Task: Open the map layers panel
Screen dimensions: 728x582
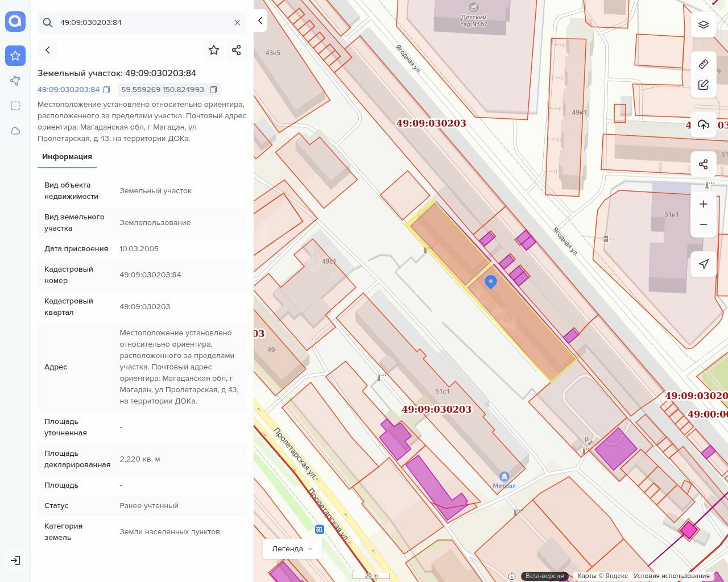Action: point(704,24)
